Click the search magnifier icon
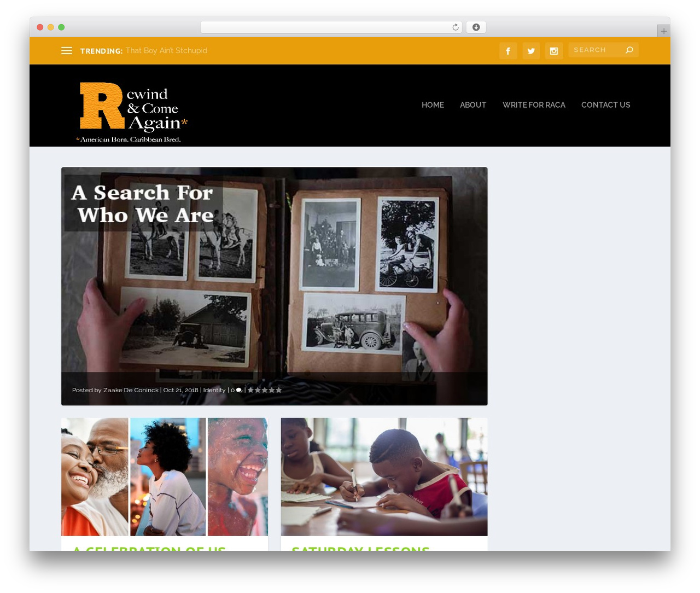This screenshot has height=593, width=700. click(x=629, y=50)
